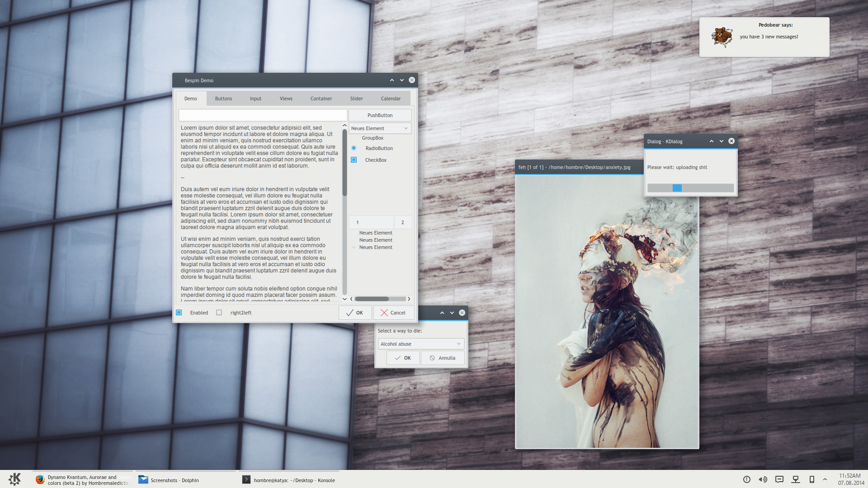Open the Neues Element combo box
Image resolution: width=868 pixels, height=488 pixels.
(x=380, y=128)
